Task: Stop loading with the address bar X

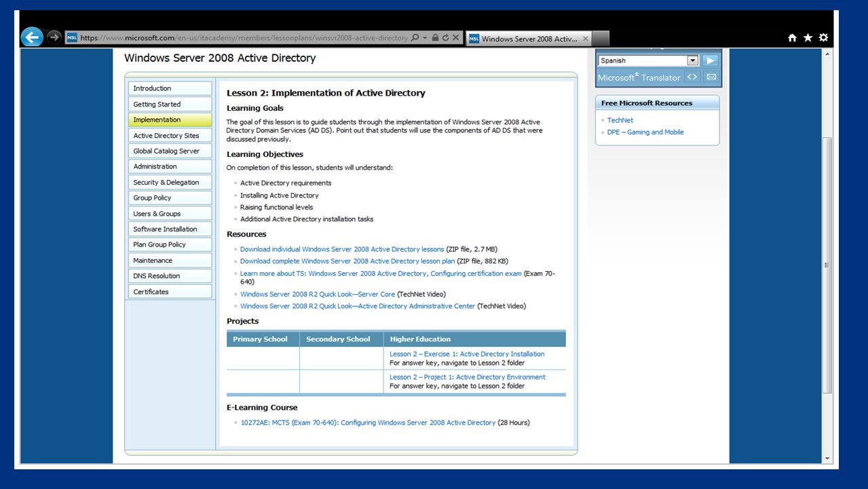Action: click(x=456, y=38)
